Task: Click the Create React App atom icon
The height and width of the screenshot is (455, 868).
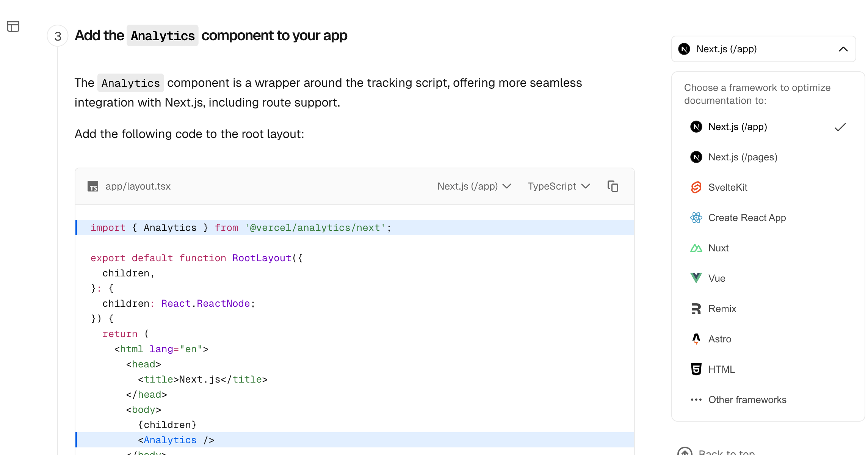Action: click(696, 218)
